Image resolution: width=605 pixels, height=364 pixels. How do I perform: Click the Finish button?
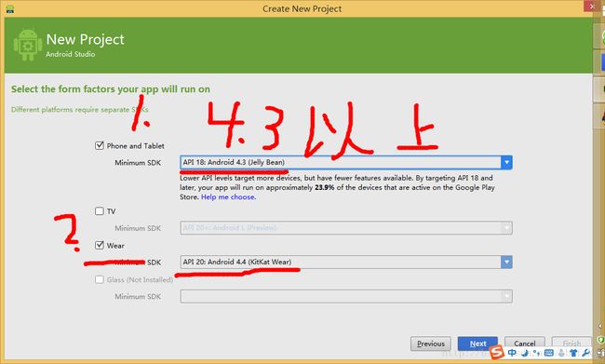[571, 343]
